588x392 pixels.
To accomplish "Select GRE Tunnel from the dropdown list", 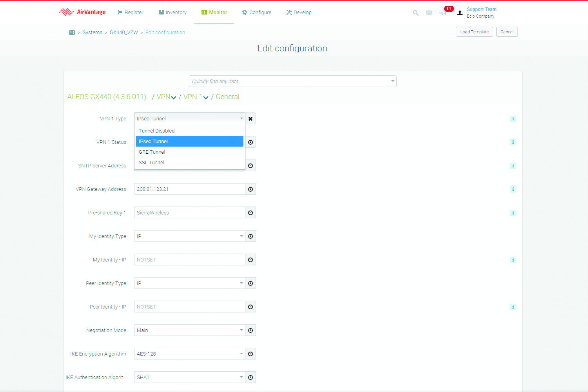I will click(x=152, y=152).
